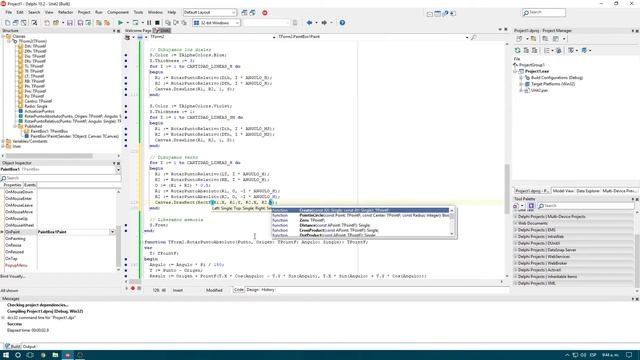This screenshot has width=640, height=360.
Task: Select Distance function in completion list
Action: pyautogui.click(x=360, y=225)
